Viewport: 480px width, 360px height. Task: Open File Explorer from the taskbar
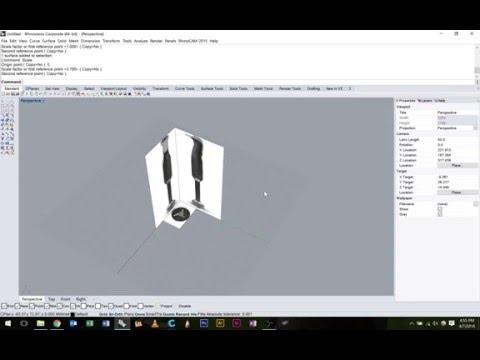[x=40, y=323]
